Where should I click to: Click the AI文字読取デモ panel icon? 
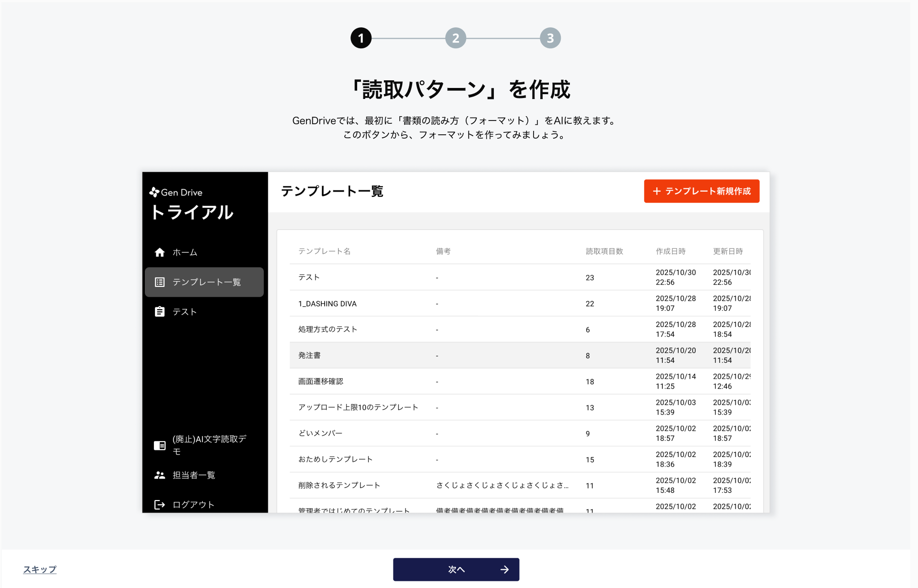(x=160, y=446)
